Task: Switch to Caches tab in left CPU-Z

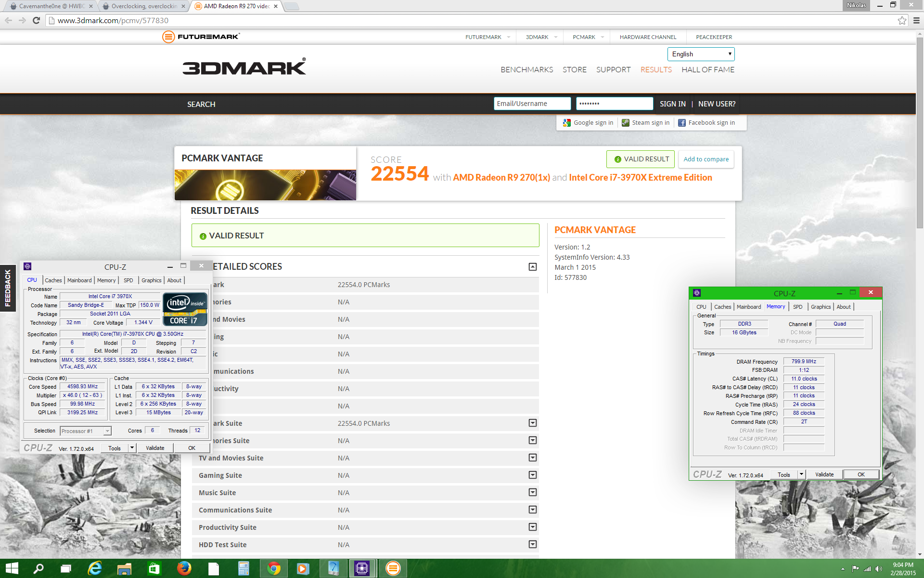Action: tap(53, 280)
